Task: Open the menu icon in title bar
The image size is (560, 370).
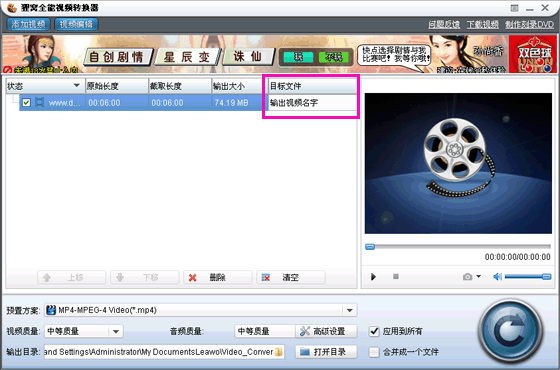Action: point(514,8)
